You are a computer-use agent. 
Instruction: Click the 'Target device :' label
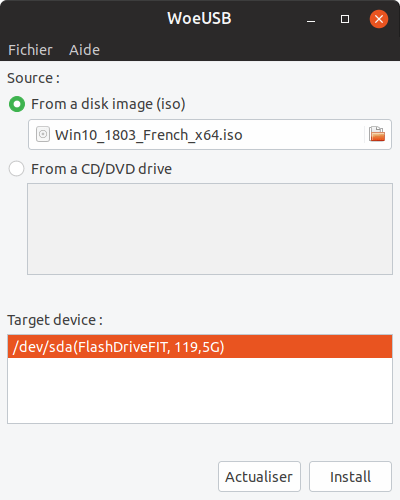coord(55,320)
